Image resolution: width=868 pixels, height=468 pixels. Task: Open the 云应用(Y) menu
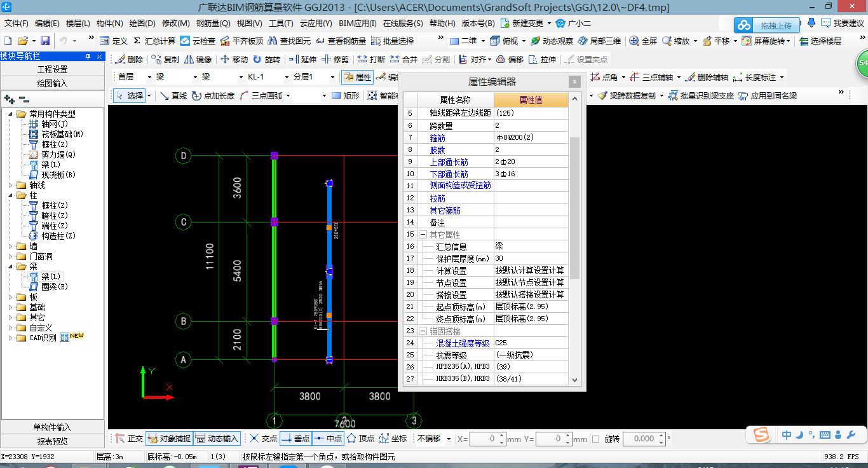click(x=316, y=23)
